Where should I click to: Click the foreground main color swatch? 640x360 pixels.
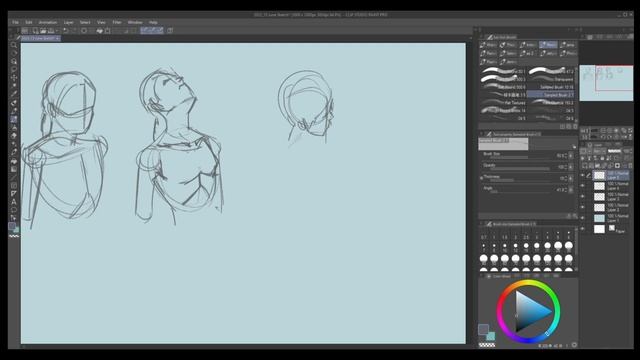(483, 329)
